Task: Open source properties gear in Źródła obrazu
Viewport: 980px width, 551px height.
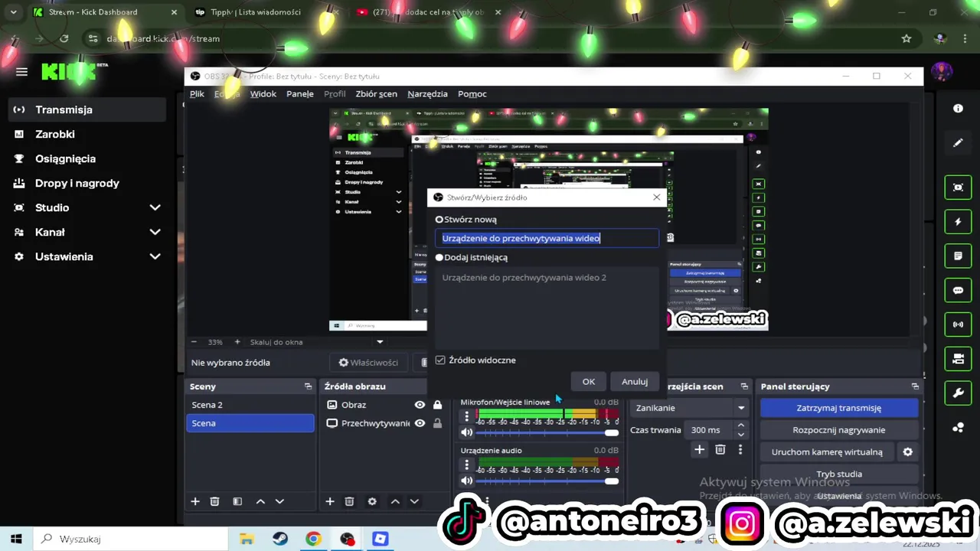Action: pyautogui.click(x=372, y=501)
